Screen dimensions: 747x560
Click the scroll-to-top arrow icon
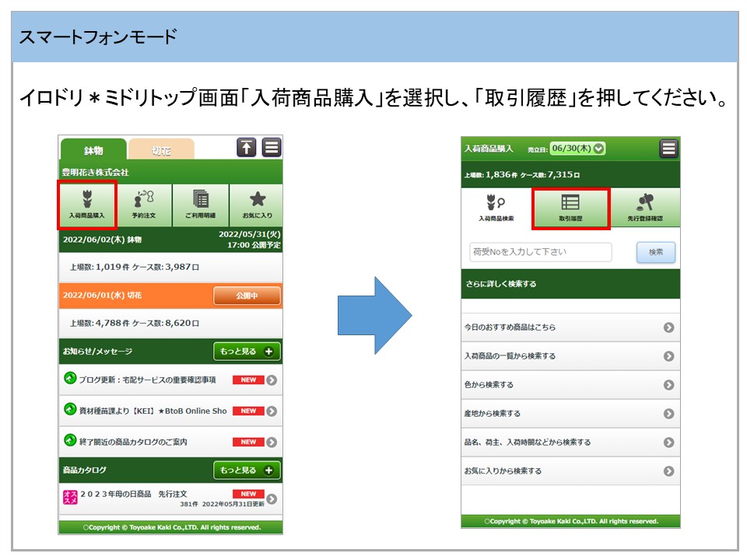(x=247, y=148)
